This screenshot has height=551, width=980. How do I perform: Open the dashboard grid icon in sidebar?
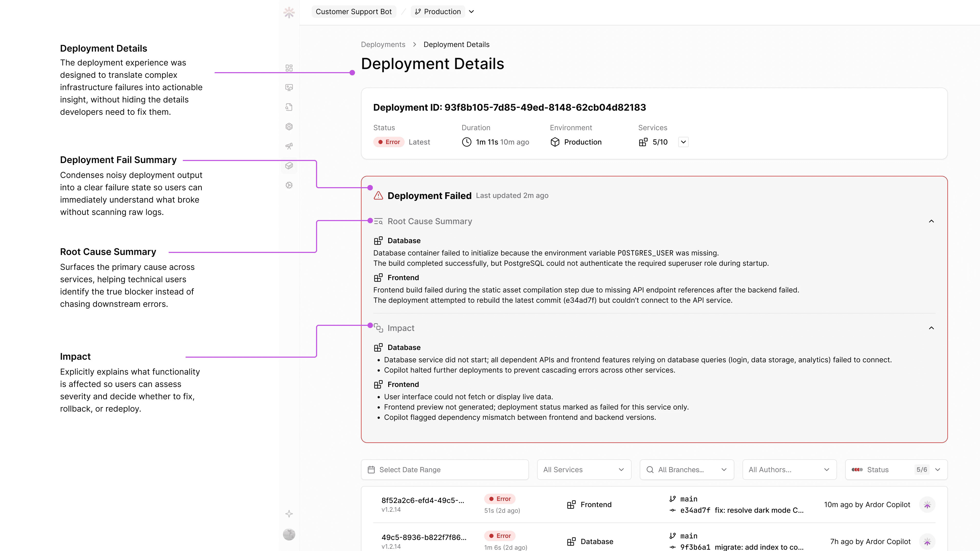coord(289,68)
